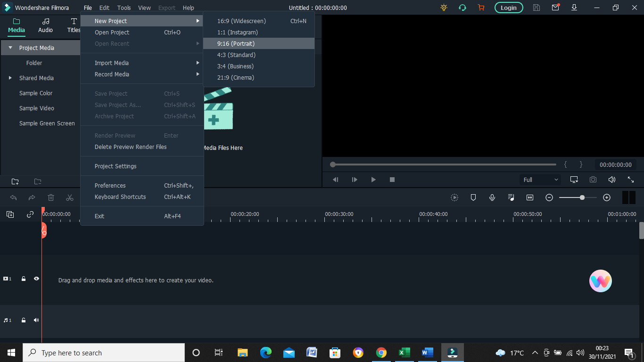Play the preview video
The height and width of the screenshot is (362, 644).
click(373, 180)
